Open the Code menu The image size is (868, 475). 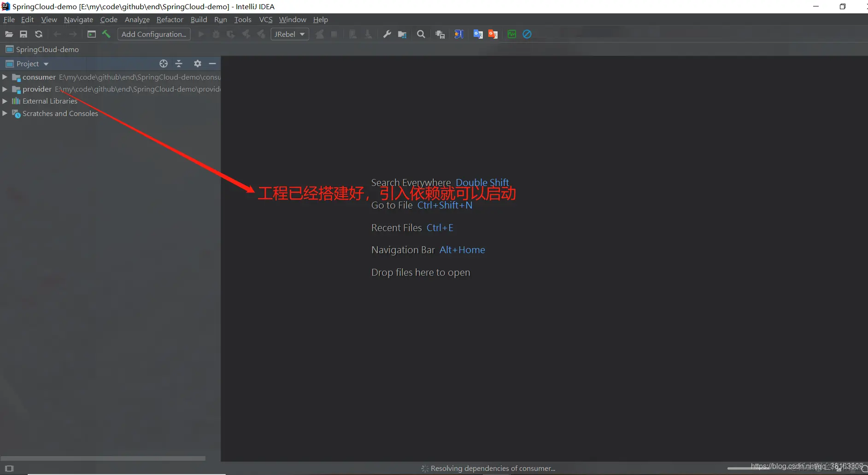tap(109, 19)
